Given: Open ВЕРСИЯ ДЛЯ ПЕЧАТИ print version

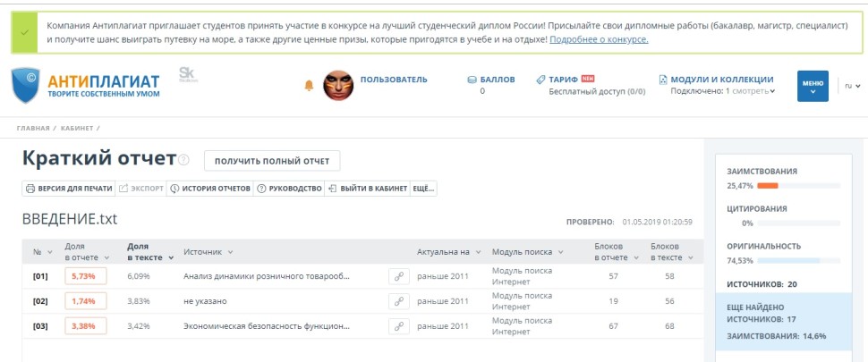Looking at the screenshot, I should [x=69, y=189].
